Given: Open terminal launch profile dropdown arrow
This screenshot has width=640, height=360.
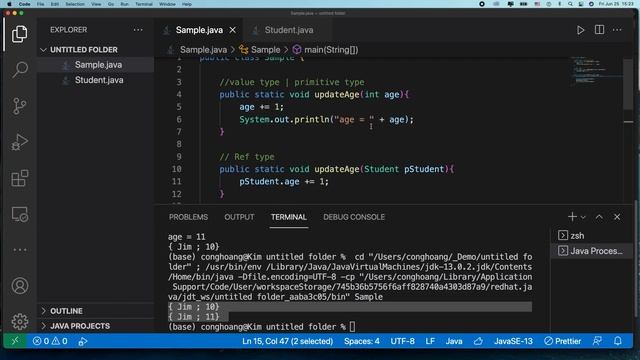Looking at the screenshot, I should [583, 217].
